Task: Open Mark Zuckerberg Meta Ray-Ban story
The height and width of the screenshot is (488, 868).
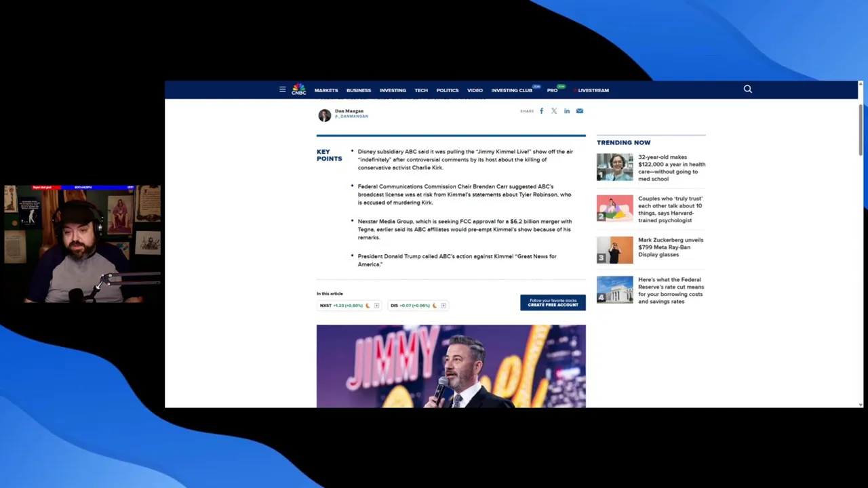Action: click(671, 247)
